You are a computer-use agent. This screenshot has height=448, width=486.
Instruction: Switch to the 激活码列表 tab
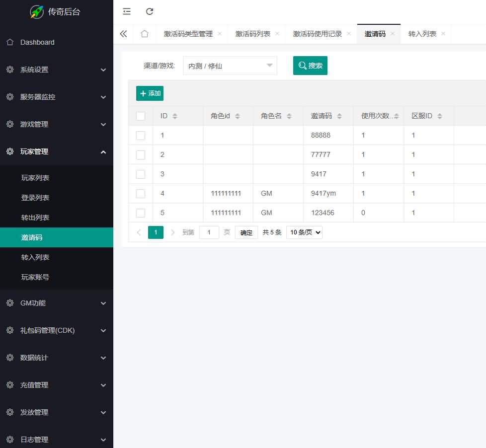pyautogui.click(x=252, y=34)
